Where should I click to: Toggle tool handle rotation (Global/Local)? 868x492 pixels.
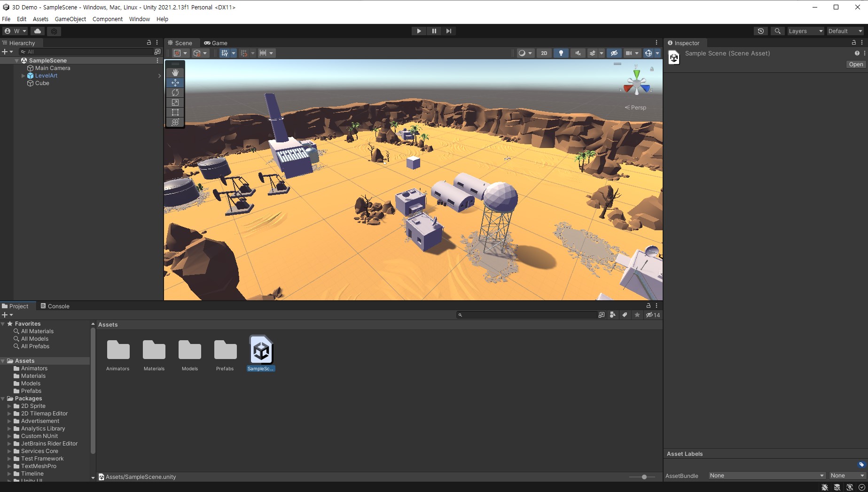click(200, 53)
